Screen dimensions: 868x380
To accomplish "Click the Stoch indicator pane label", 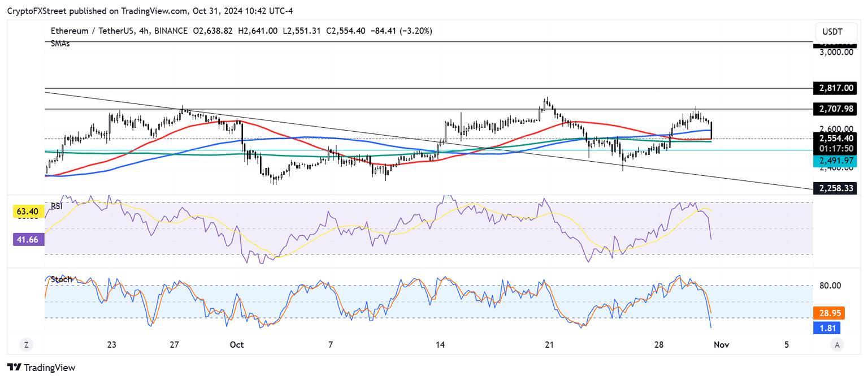I will tap(62, 279).
